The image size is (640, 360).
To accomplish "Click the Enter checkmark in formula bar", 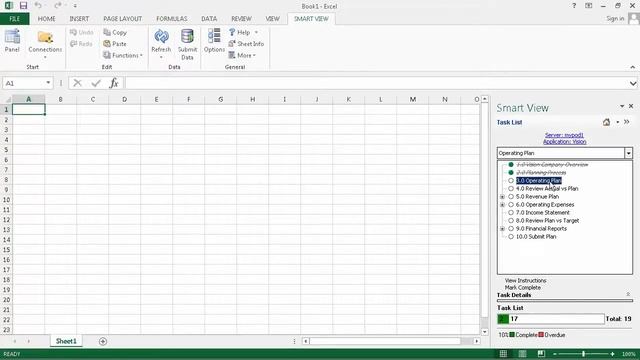I will [x=96, y=83].
